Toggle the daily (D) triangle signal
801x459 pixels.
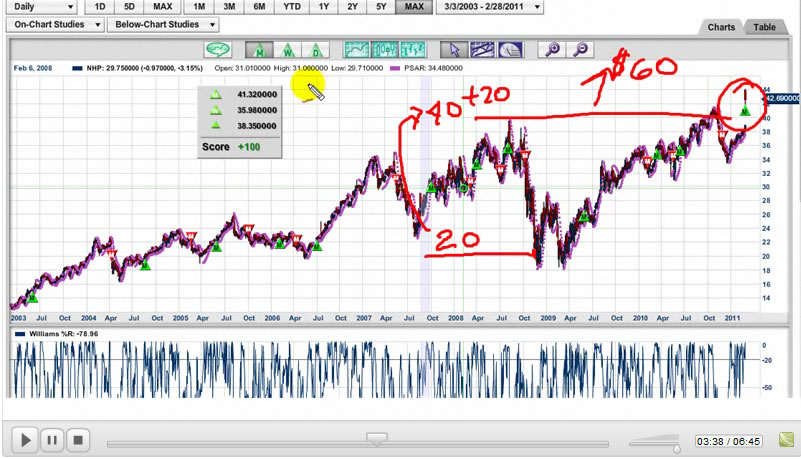click(315, 50)
